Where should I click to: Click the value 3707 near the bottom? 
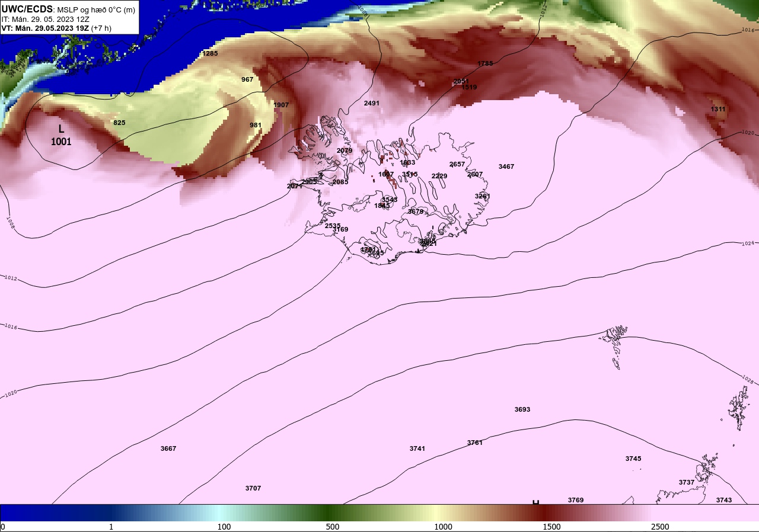coord(253,488)
